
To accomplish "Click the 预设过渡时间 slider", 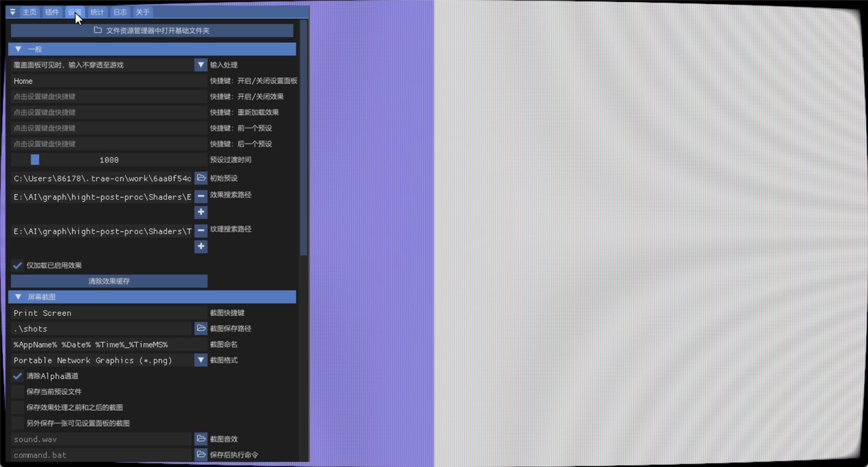I will (108, 160).
